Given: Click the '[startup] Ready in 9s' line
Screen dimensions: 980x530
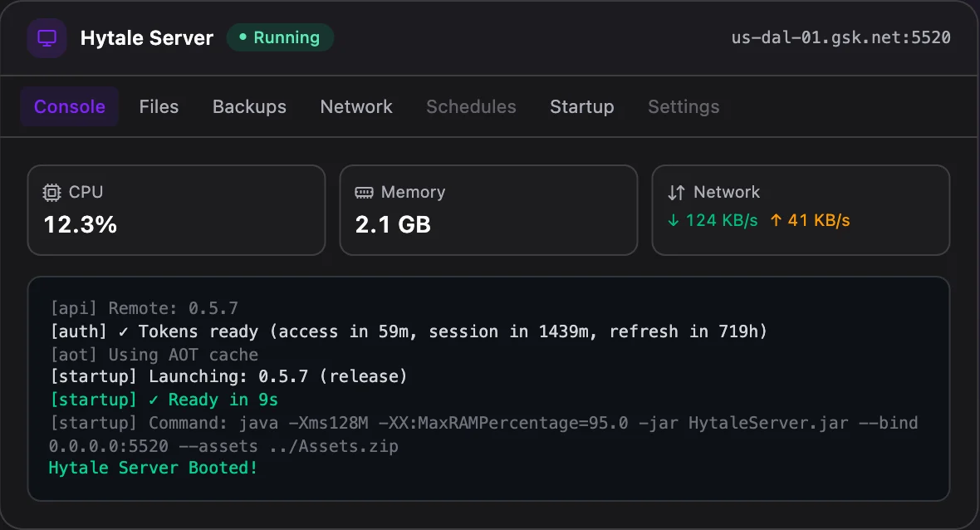Looking at the screenshot, I should pos(164,400).
